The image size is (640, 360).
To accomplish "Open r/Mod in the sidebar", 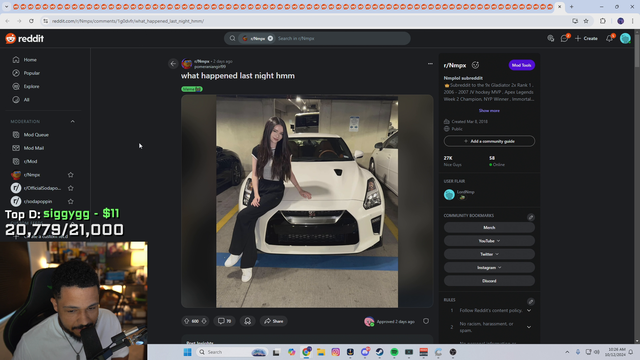I will pyautogui.click(x=30, y=161).
